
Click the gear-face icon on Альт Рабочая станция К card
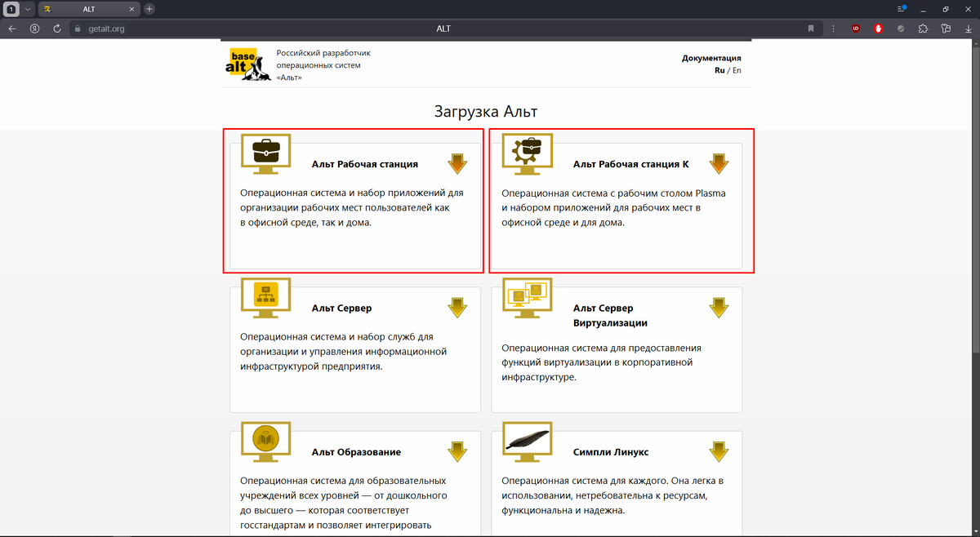pos(527,154)
